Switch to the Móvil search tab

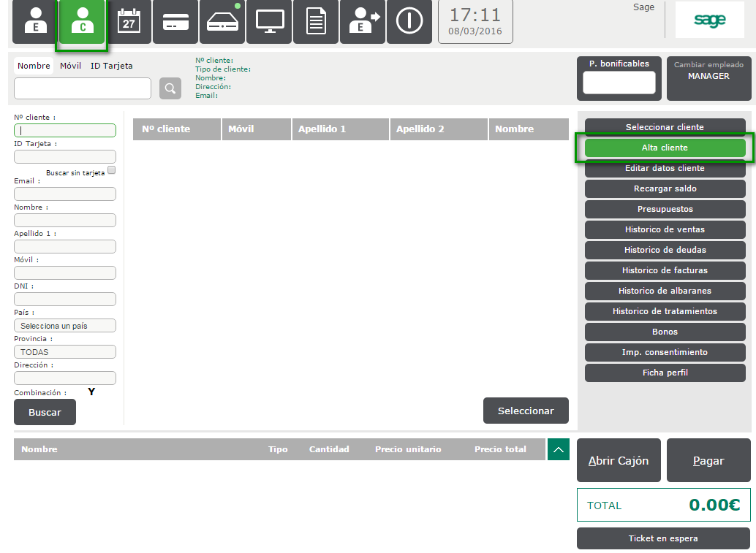coord(70,66)
